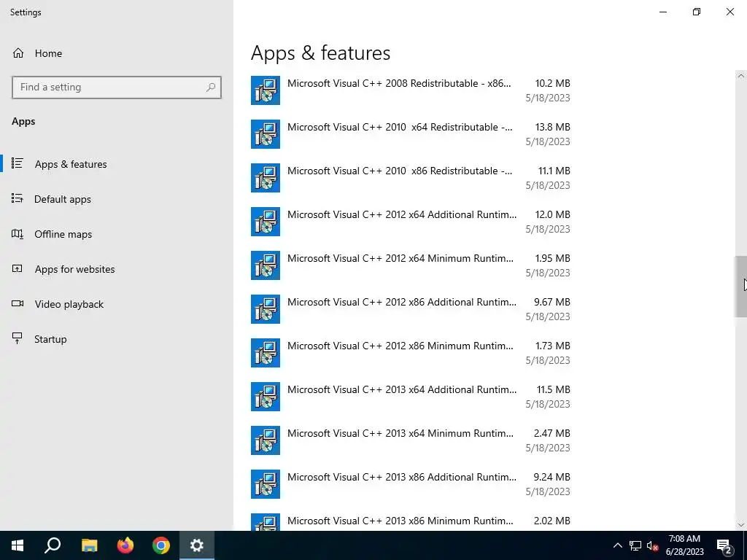Click installer icon of 2012 x86 Additional Runtime
The image size is (747, 560).
point(266,309)
